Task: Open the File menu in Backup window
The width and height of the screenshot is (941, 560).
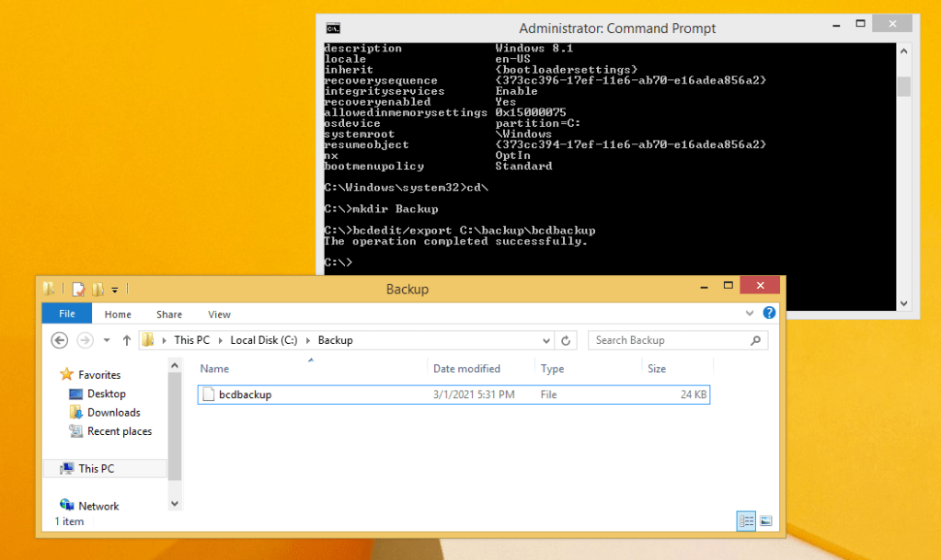Action: [x=66, y=314]
